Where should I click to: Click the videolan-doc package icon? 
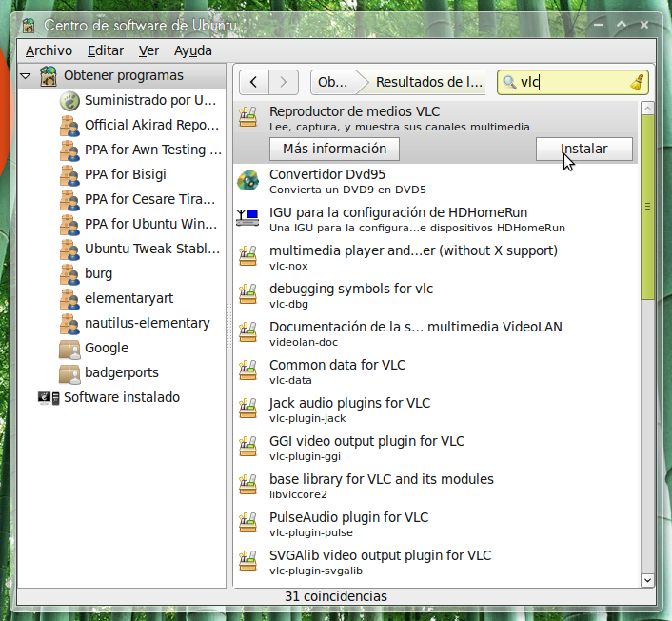point(247,332)
